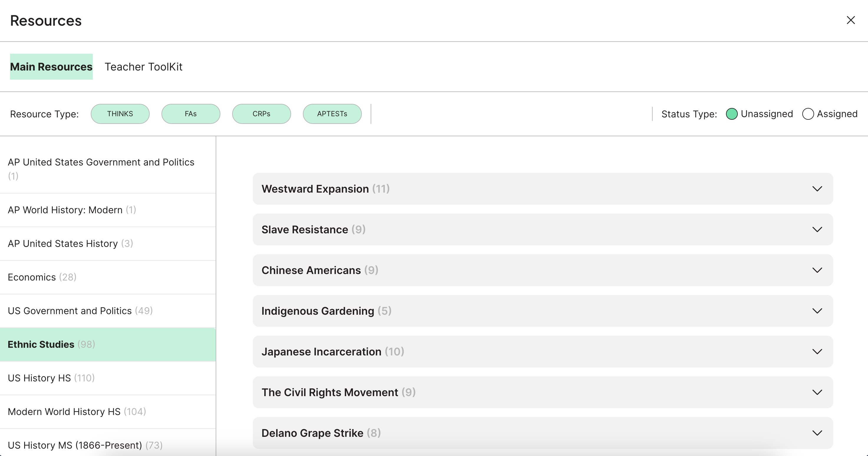
Task: Open Economics course in sidebar
Action: click(42, 277)
